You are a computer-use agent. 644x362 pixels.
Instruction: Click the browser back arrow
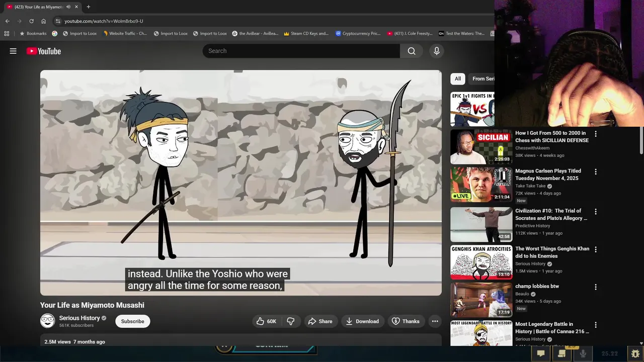[x=7, y=21]
